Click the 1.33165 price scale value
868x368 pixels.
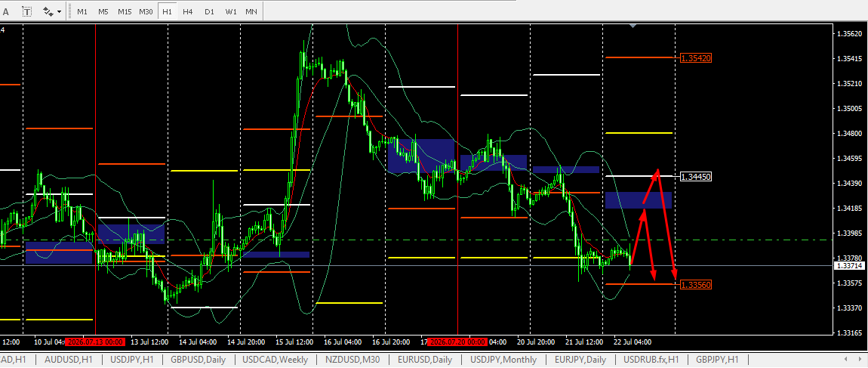click(x=851, y=332)
